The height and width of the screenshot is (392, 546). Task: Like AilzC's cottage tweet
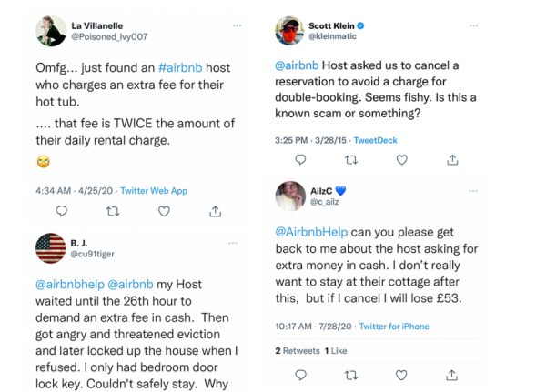(402, 374)
